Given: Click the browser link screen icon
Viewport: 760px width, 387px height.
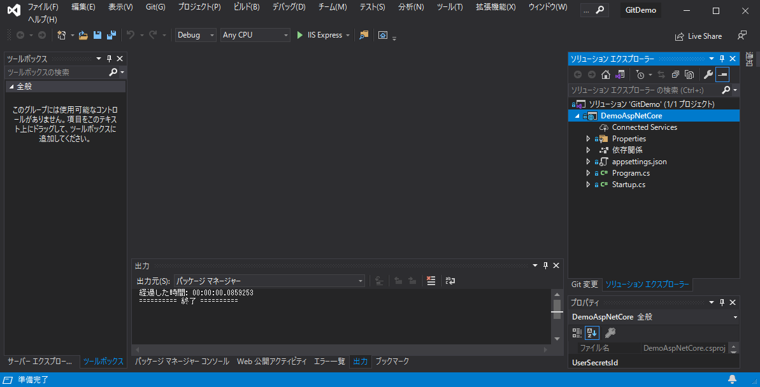Looking at the screenshot, I should [383, 35].
